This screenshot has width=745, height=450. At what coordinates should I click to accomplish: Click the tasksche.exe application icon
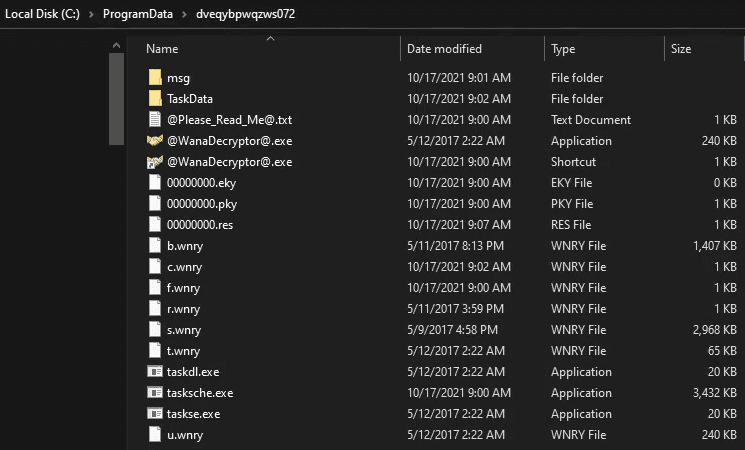[x=154, y=393]
